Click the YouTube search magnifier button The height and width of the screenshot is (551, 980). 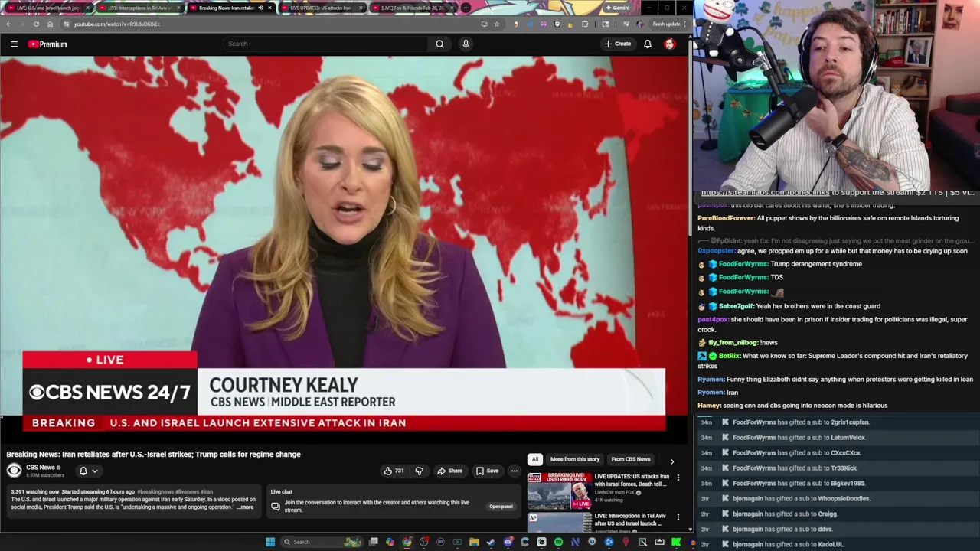coord(439,44)
